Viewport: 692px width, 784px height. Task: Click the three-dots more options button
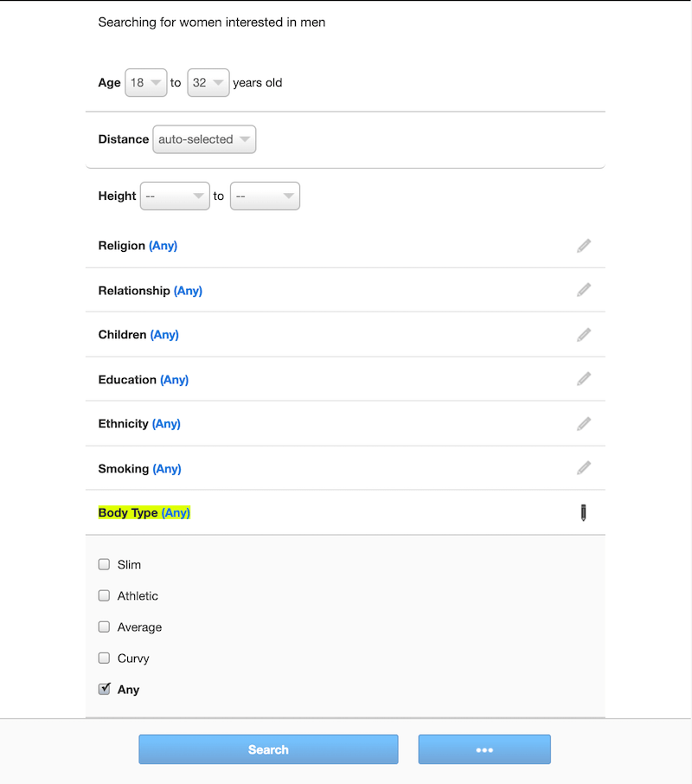point(484,749)
